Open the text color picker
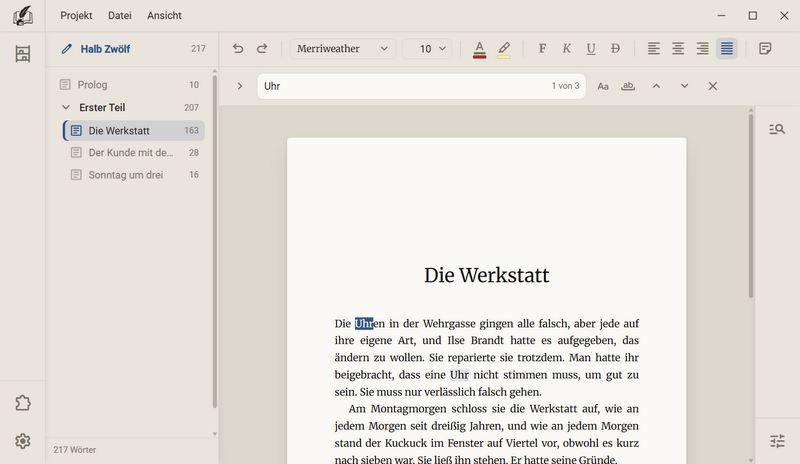 pyautogui.click(x=479, y=50)
